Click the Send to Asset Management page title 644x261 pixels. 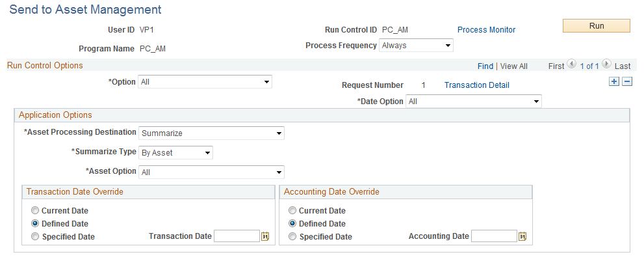pyautogui.click(x=85, y=10)
